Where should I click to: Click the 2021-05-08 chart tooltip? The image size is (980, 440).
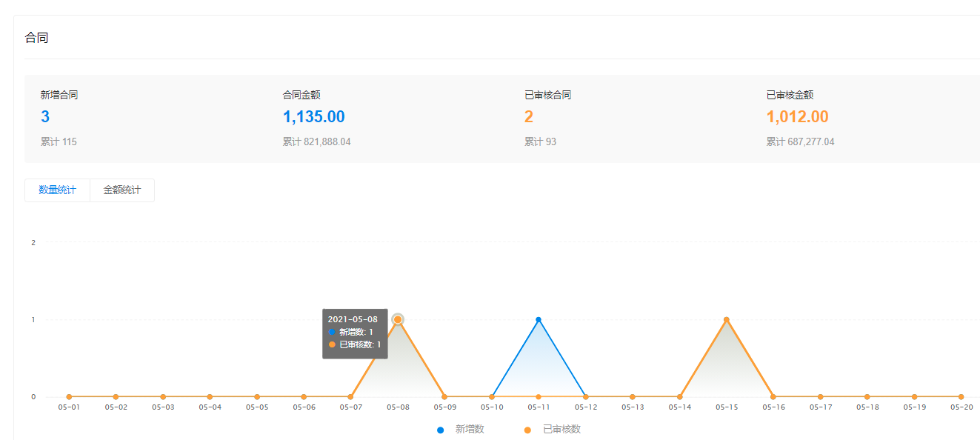coord(355,333)
